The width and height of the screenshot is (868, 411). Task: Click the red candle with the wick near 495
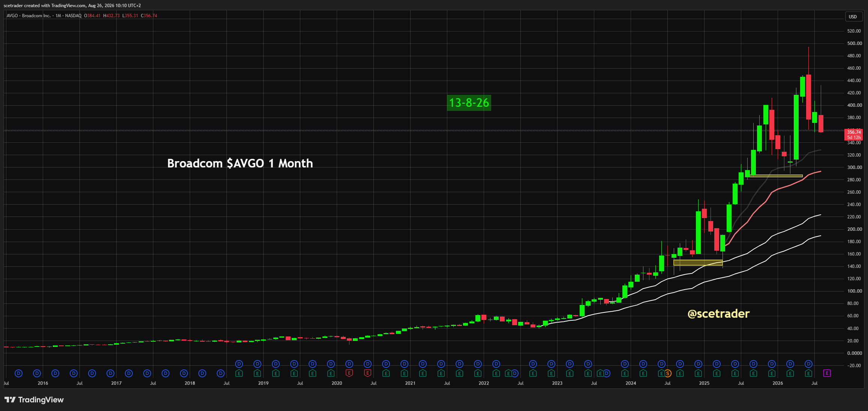pyautogui.click(x=808, y=97)
